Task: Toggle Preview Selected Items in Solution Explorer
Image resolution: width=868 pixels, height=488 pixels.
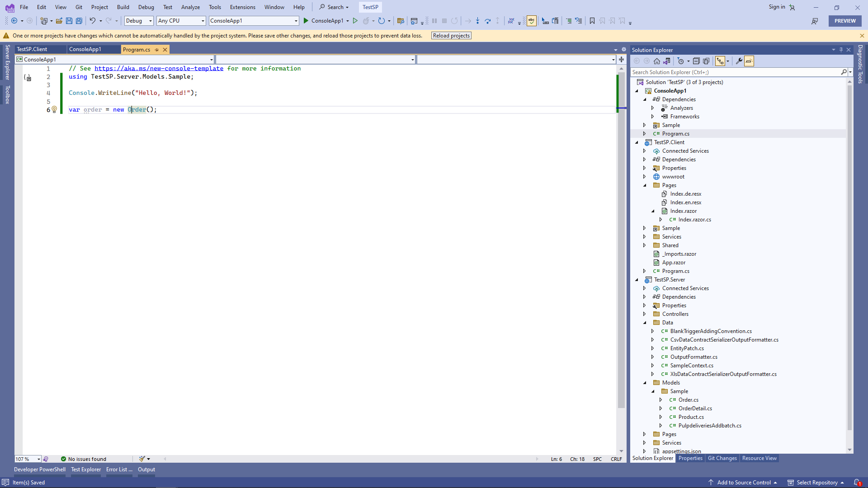Action: (749, 61)
